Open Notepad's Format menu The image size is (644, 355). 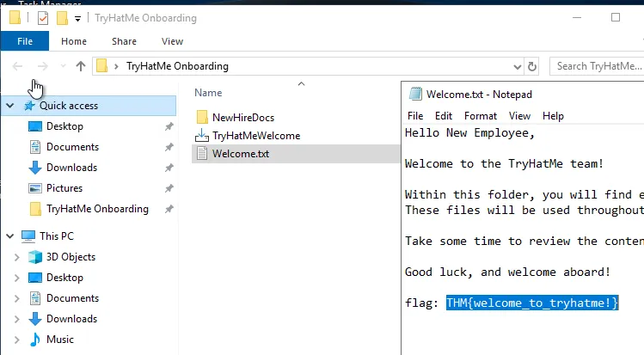(480, 116)
